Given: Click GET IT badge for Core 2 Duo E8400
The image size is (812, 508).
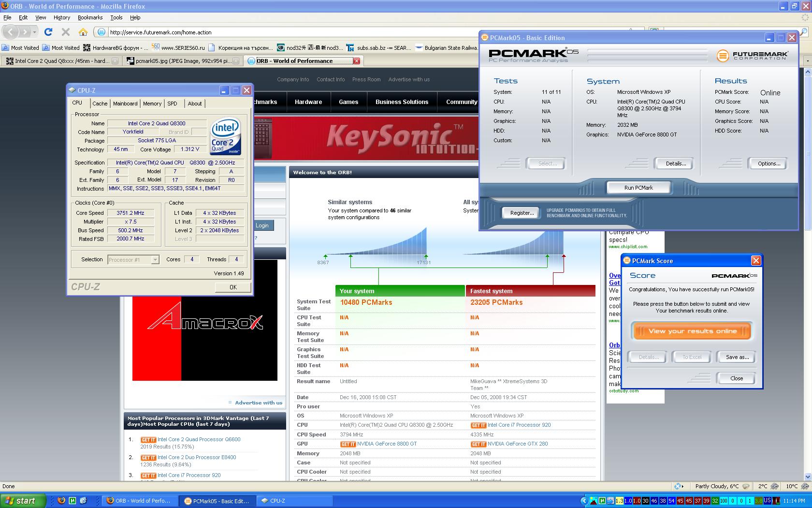Looking at the screenshot, I should pos(148,458).
